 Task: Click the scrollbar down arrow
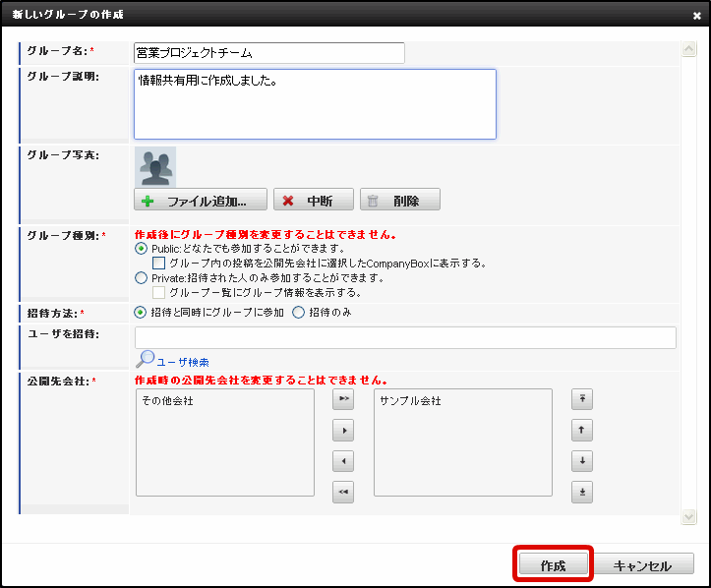pyautogui.click(x=689, y=517)
